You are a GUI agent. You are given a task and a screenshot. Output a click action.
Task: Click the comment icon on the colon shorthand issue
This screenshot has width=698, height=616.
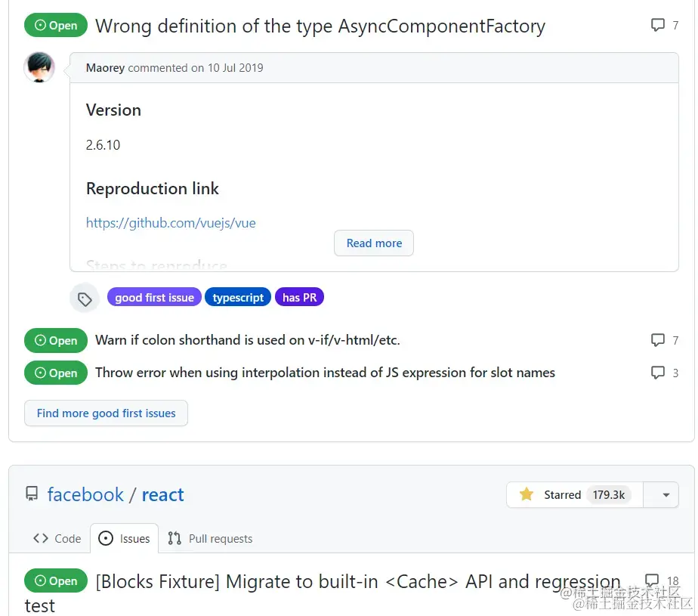pos(657,340)
